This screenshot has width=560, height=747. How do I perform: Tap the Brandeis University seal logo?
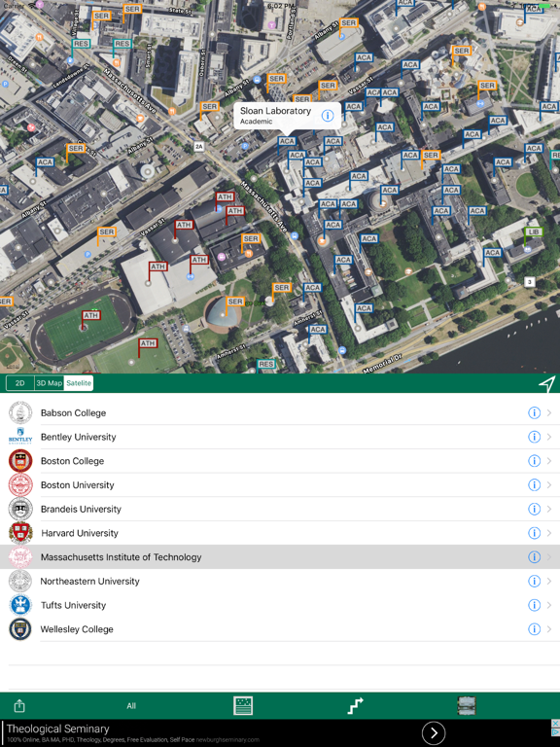(x=20, y=509)
